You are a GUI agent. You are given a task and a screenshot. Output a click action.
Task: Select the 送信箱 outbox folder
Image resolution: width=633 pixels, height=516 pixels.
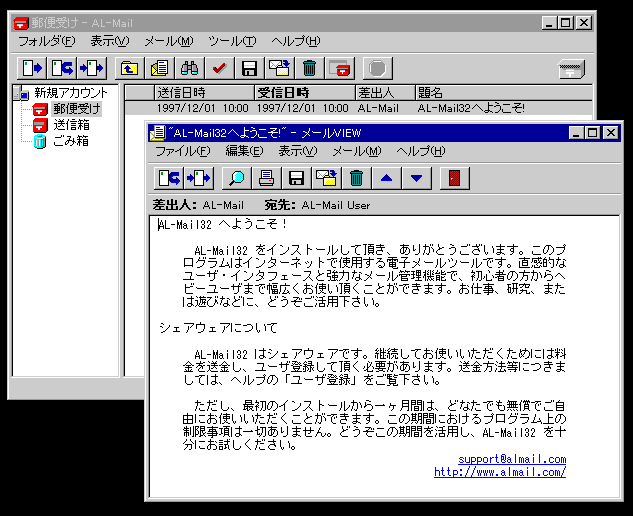pos(71,125)
